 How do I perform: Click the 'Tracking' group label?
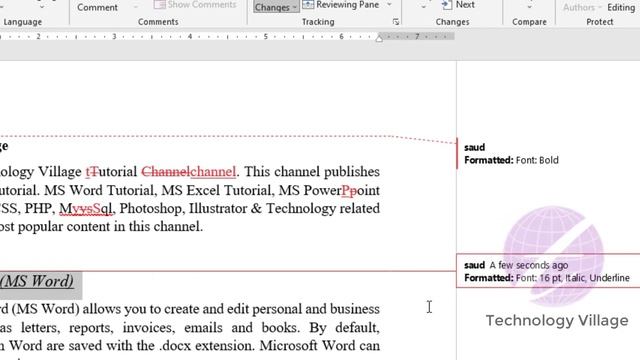point(318,22)
